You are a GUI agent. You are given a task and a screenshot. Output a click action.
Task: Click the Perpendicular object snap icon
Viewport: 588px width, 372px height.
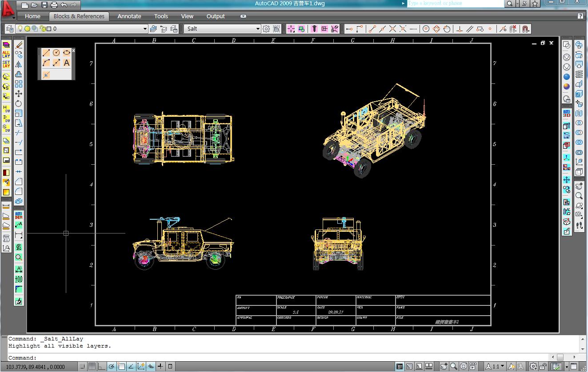[x=460, y=29]
